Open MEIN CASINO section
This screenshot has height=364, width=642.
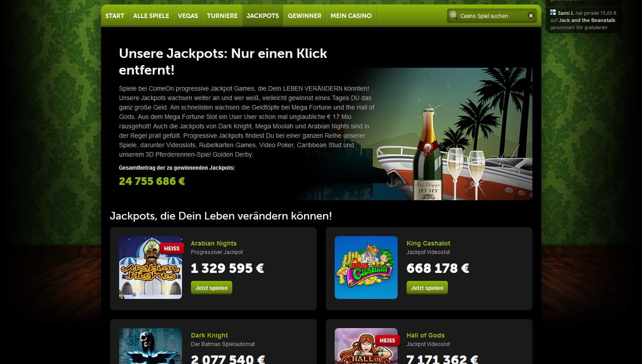(351, 16)
